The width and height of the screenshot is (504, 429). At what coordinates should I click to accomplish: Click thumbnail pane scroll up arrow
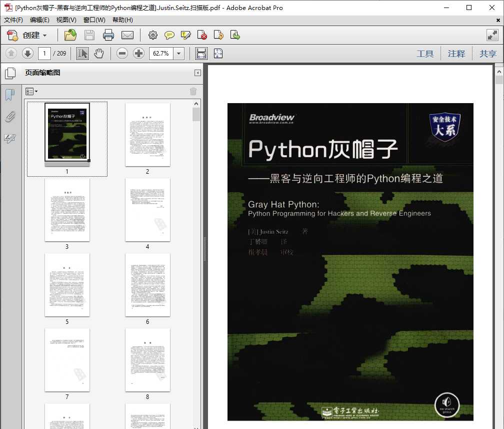[x=196, y=104]
